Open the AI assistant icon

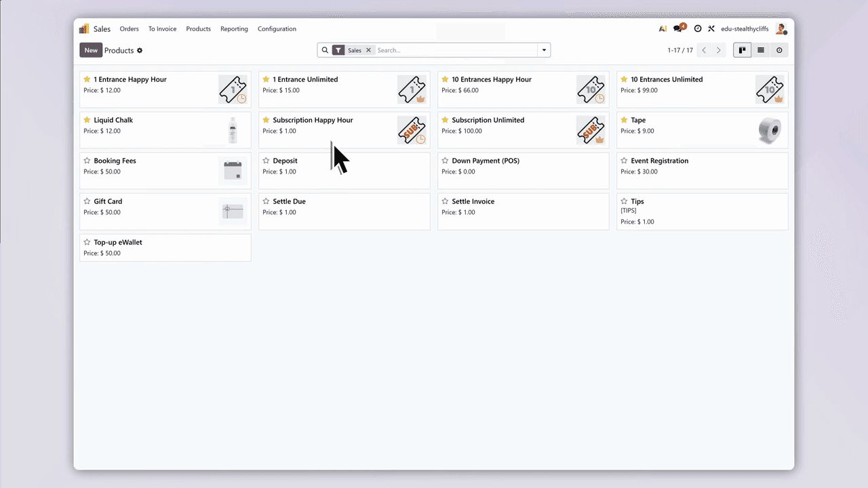663,29
